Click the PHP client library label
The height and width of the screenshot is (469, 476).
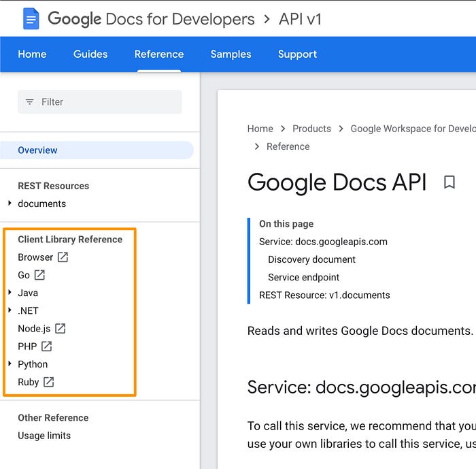coord(27,346)
